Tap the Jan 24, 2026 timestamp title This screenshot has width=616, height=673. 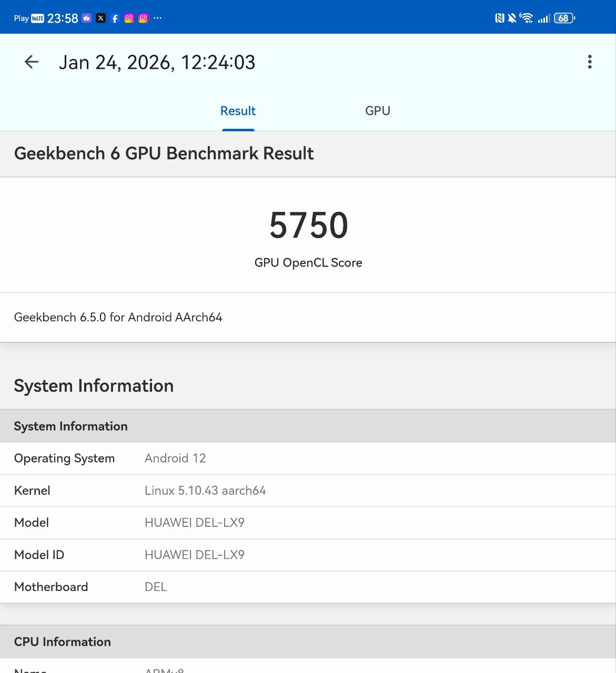point(157,63)
